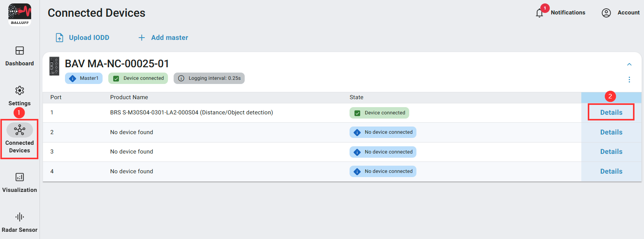Go to Visualization label in sidebar
This screenshot has width=644, height=239.
pos(20,190)
